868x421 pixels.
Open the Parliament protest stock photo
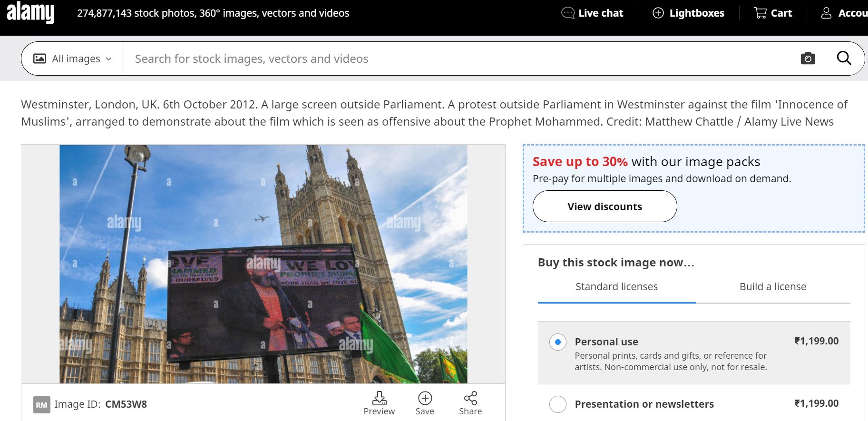click(x=263, y=264)
